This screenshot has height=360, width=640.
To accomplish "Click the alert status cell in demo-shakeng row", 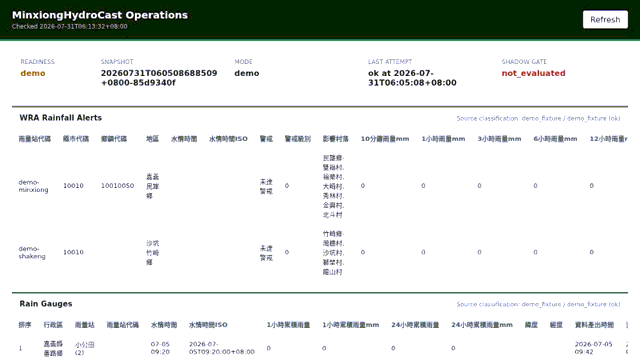I will (266, 253).
